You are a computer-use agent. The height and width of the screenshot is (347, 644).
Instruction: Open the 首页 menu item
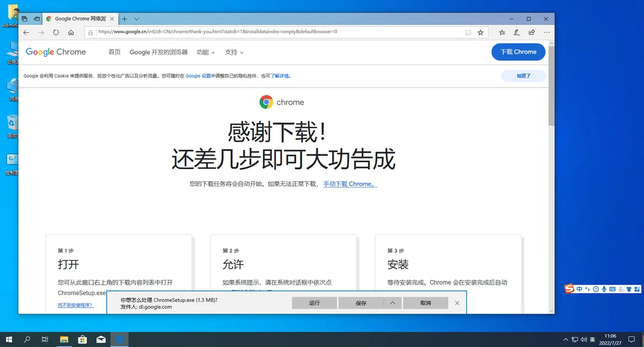(114, 52)
